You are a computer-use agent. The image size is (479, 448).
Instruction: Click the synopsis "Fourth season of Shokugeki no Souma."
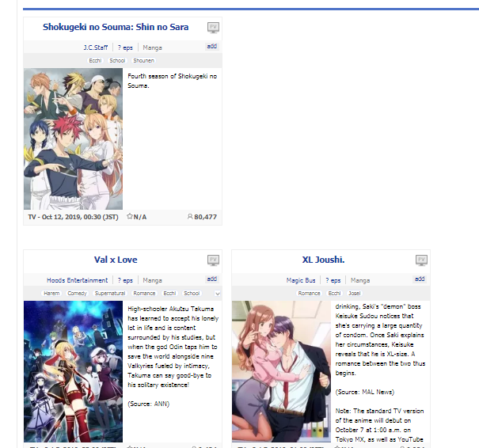173,81
